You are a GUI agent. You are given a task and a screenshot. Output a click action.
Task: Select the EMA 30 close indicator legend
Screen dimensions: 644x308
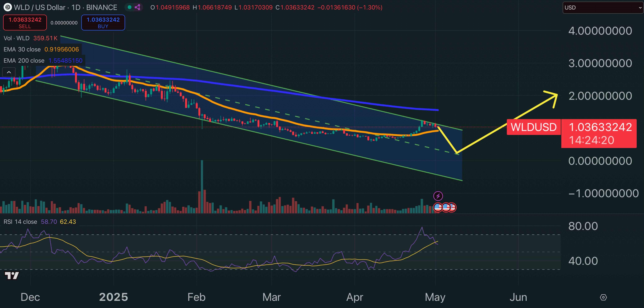(x=22, y=49)
